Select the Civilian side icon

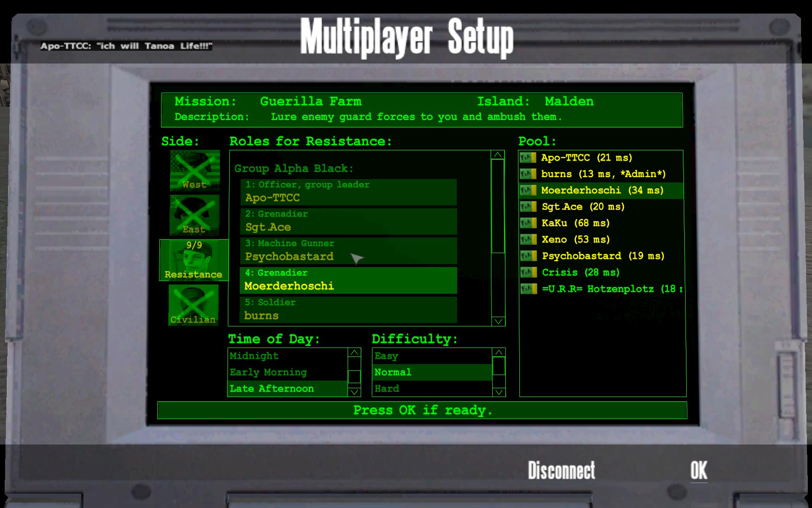(193, 305)
